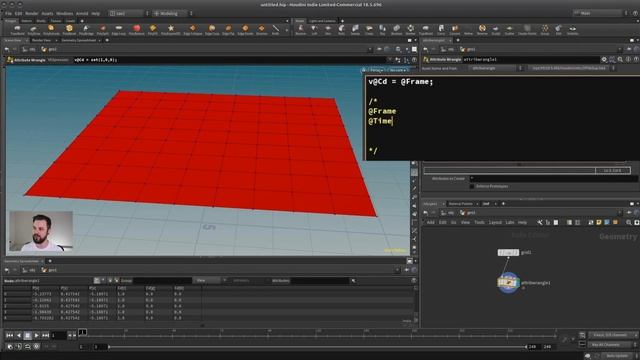The height and width of the screenshot is (360, 640).
Task: Switch to the Lights and Cameras shelf tab
Action: (322, 21)
